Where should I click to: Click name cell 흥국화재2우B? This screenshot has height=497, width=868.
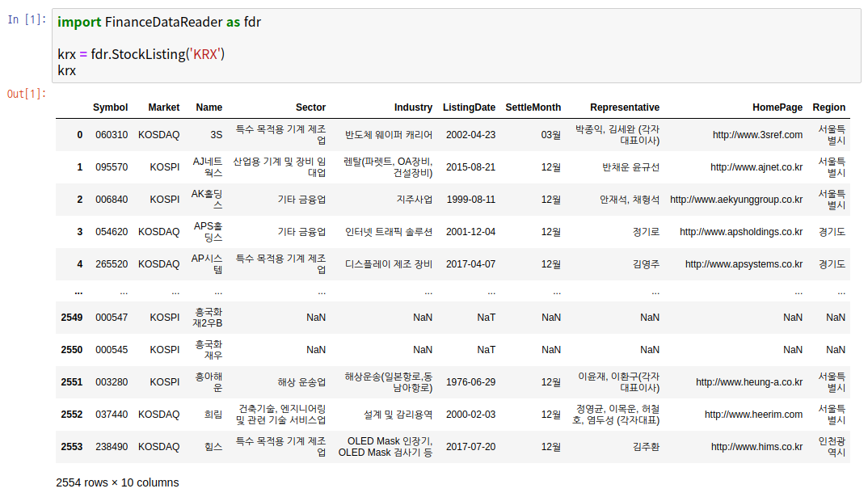pos(208,318)
